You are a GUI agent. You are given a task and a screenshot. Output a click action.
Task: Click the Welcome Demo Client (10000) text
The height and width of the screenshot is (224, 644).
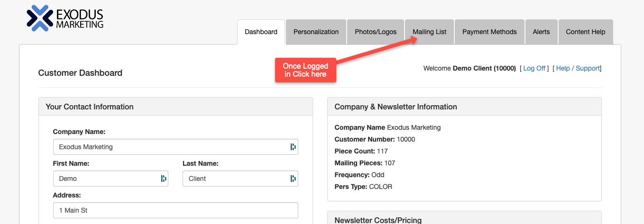(x=469, y=68)
